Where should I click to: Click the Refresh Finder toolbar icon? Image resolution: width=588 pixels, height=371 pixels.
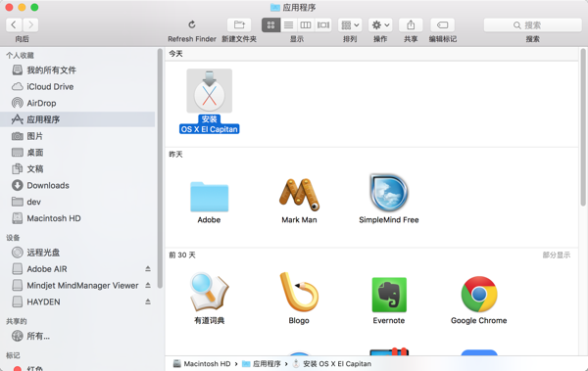[192, 24]
